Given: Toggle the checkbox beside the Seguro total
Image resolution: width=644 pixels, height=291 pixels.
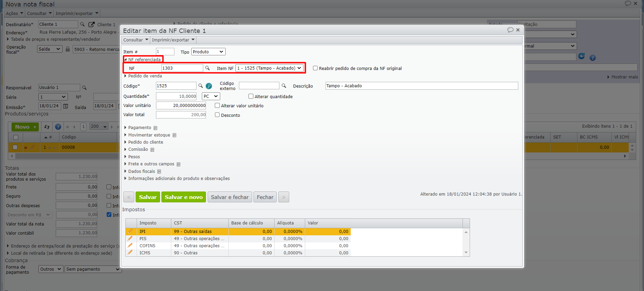Looking at the screenshot, I should tap(109, 196).
